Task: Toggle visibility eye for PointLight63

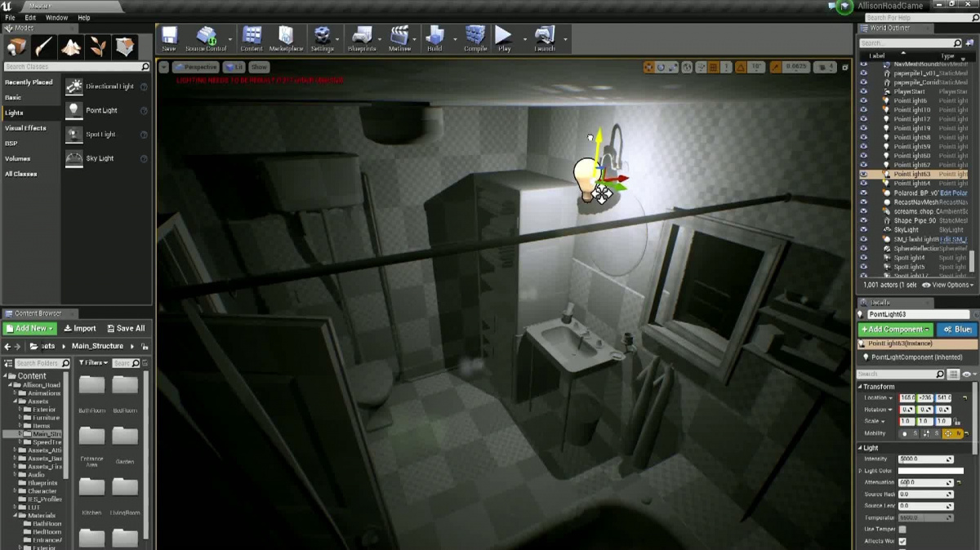Action: [x=864, y=174]
